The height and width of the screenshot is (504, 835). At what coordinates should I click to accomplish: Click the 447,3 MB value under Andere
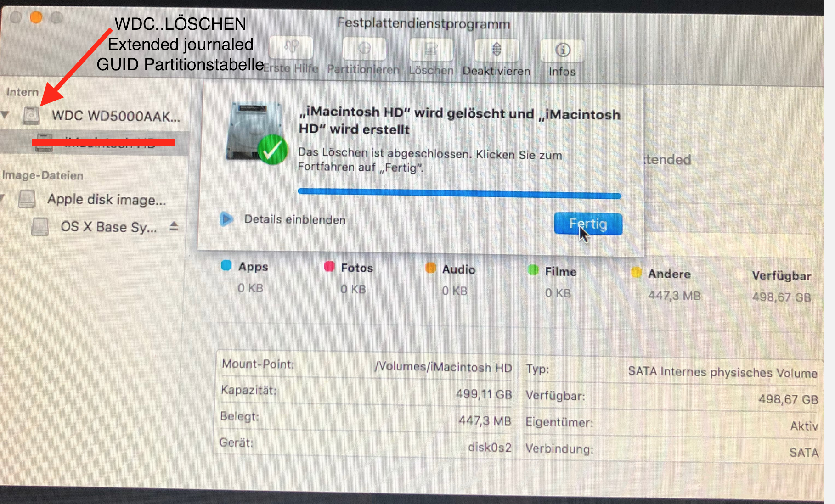pos(674,296)
